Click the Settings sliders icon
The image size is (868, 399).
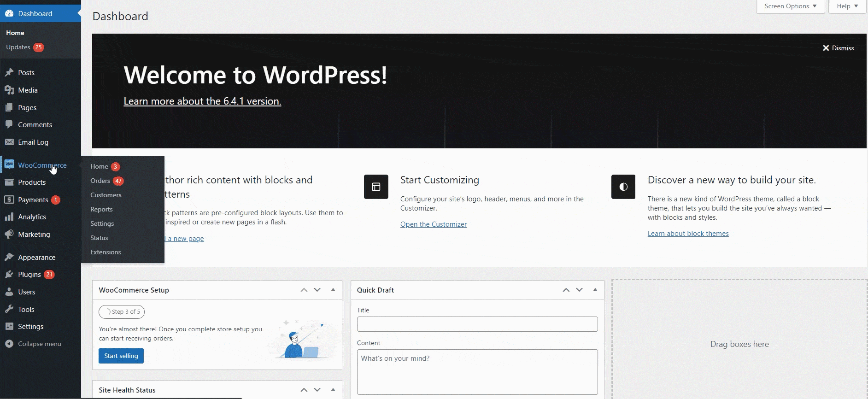pos(9,326)
